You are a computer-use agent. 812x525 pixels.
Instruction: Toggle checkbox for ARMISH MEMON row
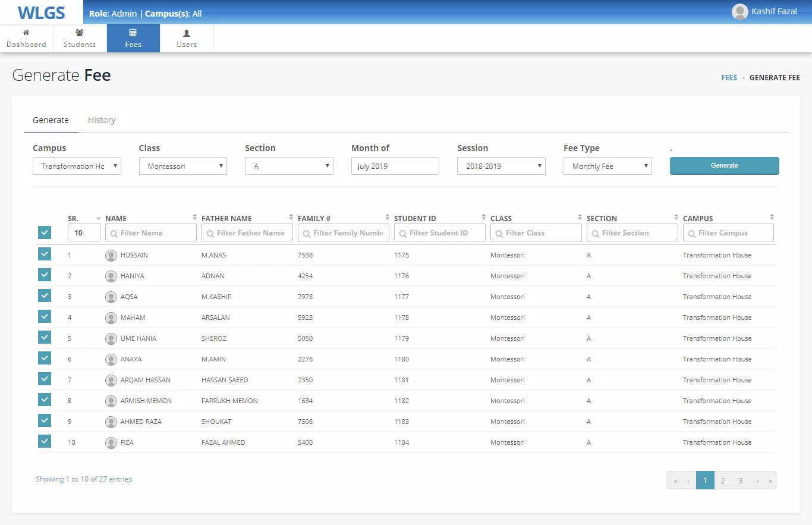[x=45, y=400]
